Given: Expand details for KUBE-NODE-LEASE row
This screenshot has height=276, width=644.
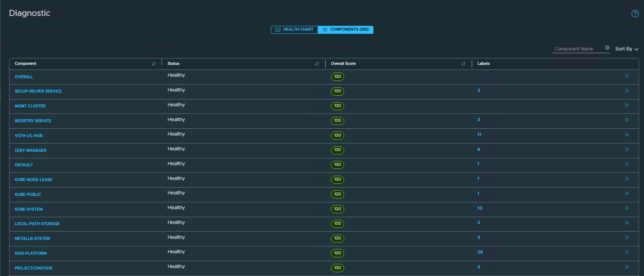Looking at the screenshot, I should click(x=627, y=178).
